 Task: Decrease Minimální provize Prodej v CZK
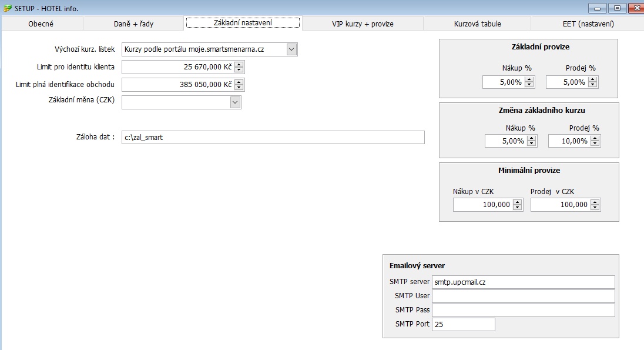point(595,208)
